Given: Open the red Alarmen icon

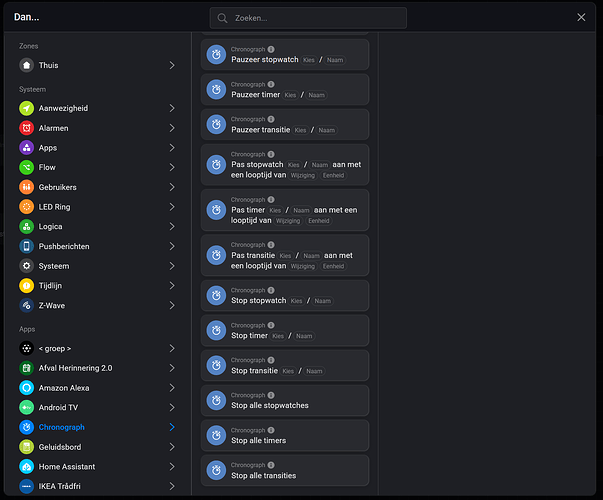Looking at the screenshot, I should (27, 128).
